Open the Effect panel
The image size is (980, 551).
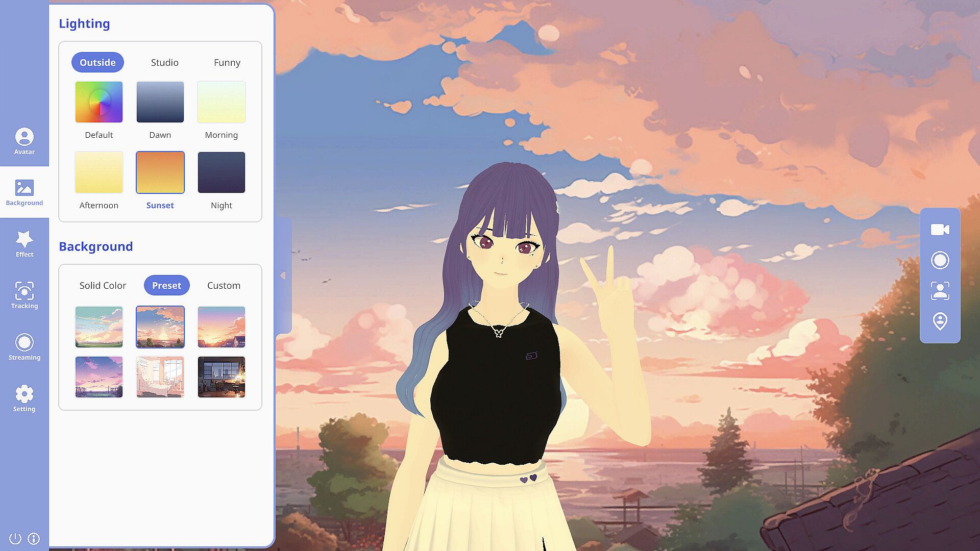(24, 243)
